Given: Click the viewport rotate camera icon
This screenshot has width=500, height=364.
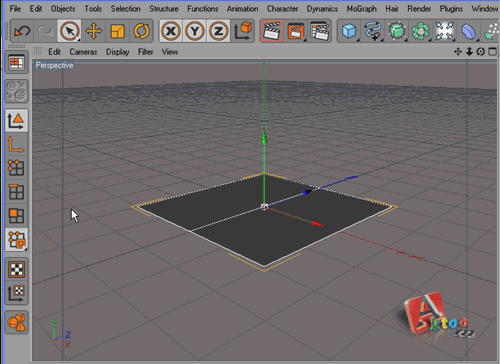Looking at the screenshot, I should (x=481, y=52).
